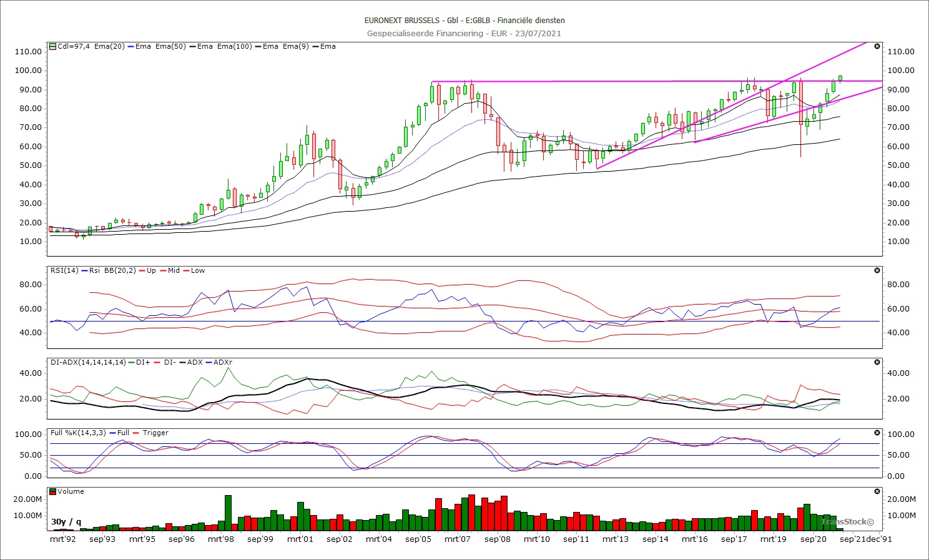Click the Full %K(14,3,3) panel label

click(x=79, y=433)
